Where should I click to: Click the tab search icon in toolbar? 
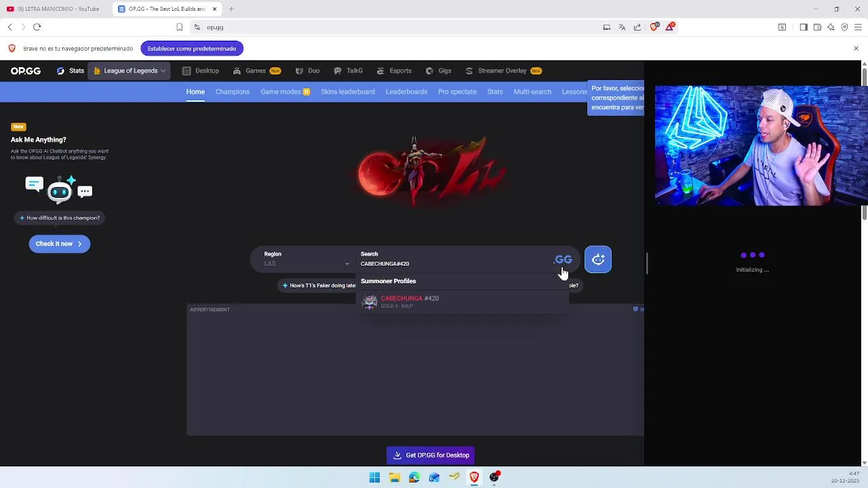click(x=782, y=27)
